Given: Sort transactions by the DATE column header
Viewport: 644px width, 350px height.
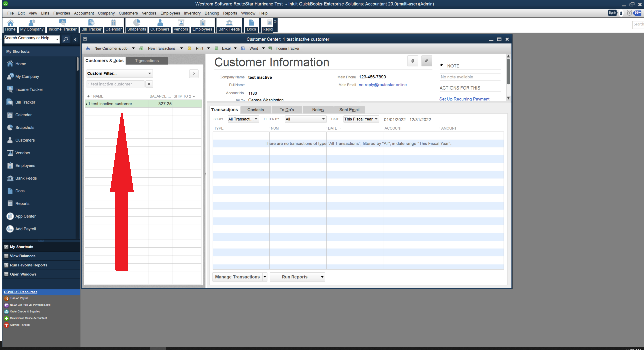Looking at the screenshot, I should (x=334, y=128).
